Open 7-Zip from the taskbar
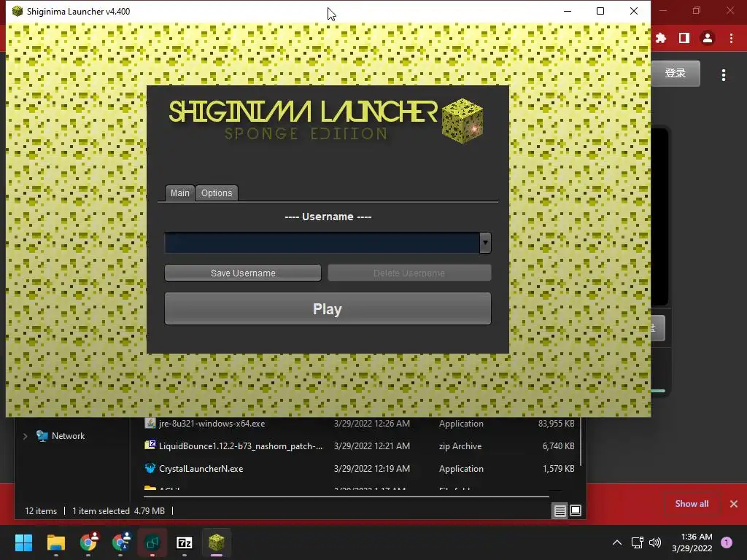The width and height of the screenshot is (747, 560). click(185, 542)
